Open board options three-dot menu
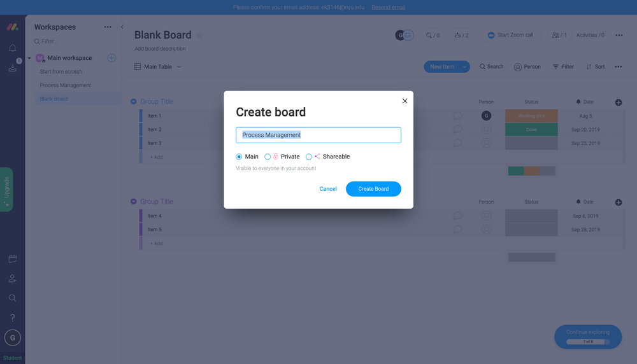This screenshot has height=364, width=637. coord(619,35)
